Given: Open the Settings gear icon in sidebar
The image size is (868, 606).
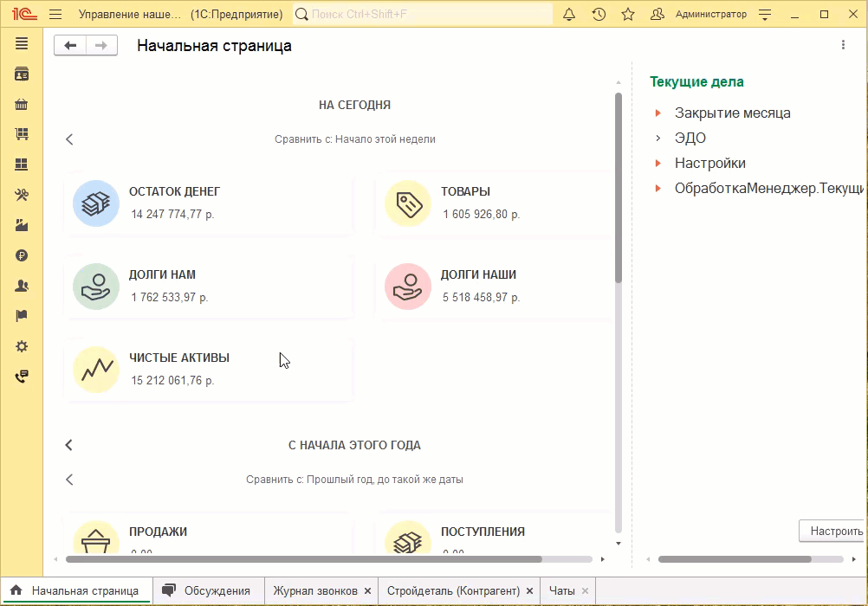Looking at the screenshot, I should point(22,346).
